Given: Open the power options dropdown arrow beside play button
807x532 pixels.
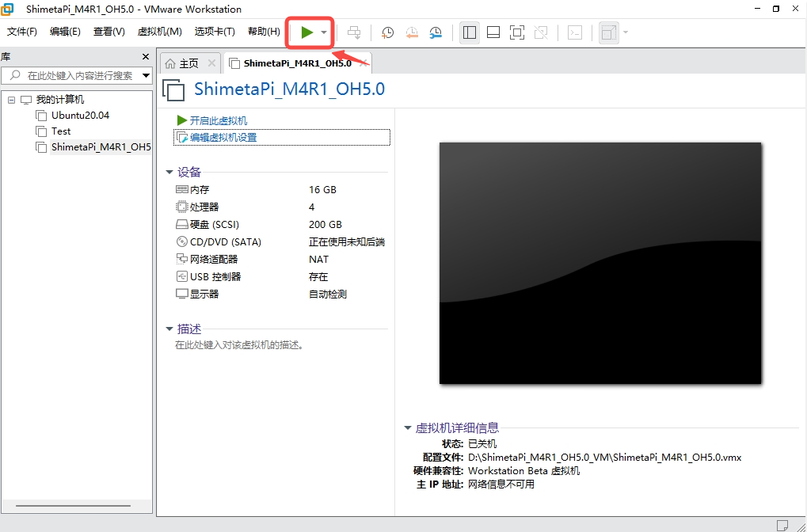Looking at the screenshot, I should [324, 32].
